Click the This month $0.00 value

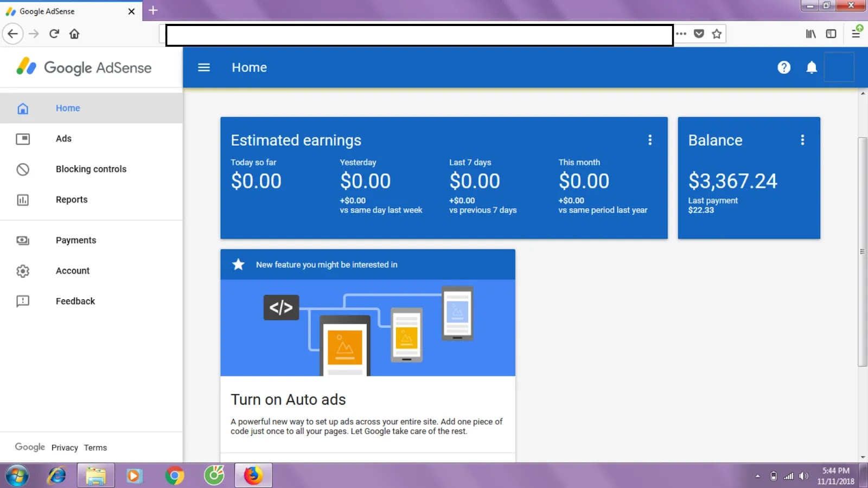point(584,181)
